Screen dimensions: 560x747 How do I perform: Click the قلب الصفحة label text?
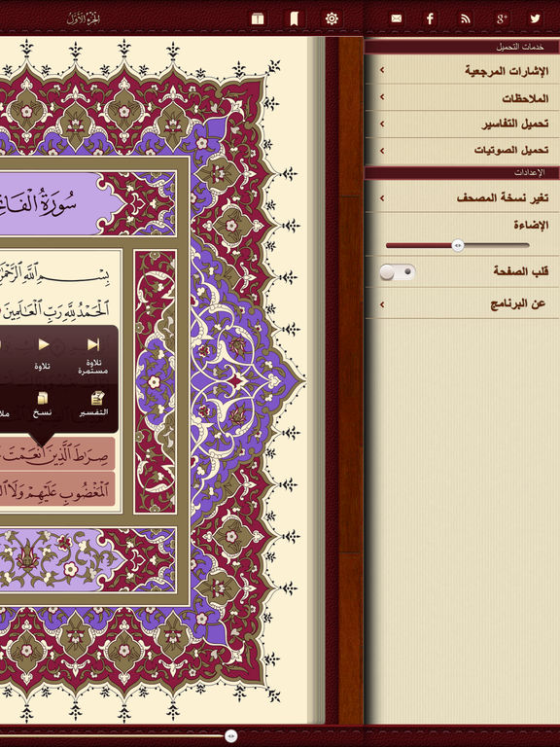click(x=520, y=271)
